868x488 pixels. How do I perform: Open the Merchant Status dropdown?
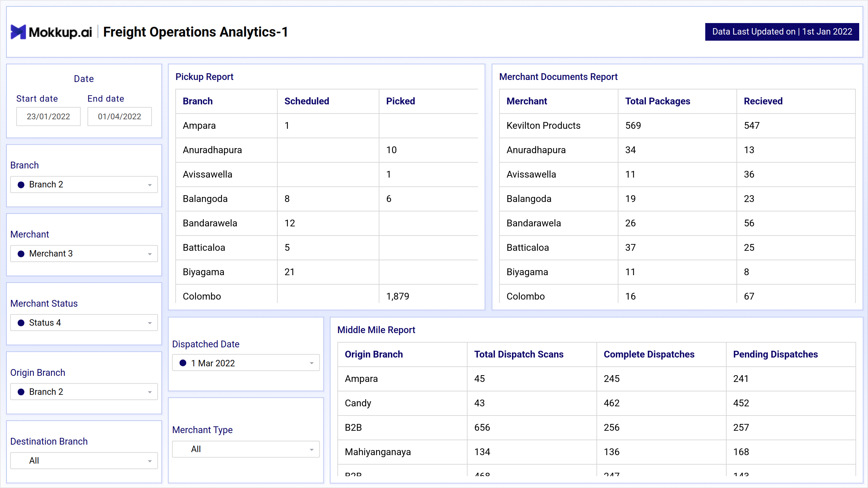pyautogui.click(x=84, y=323)
